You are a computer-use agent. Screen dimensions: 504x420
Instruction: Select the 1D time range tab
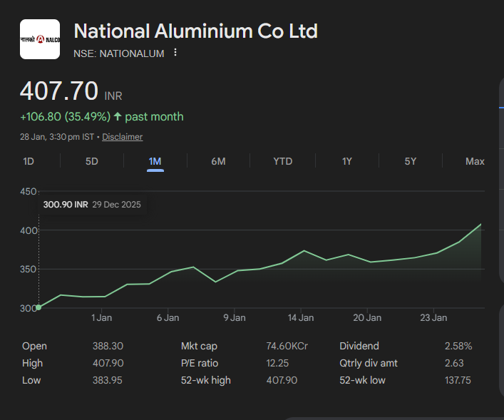point(29,161)
